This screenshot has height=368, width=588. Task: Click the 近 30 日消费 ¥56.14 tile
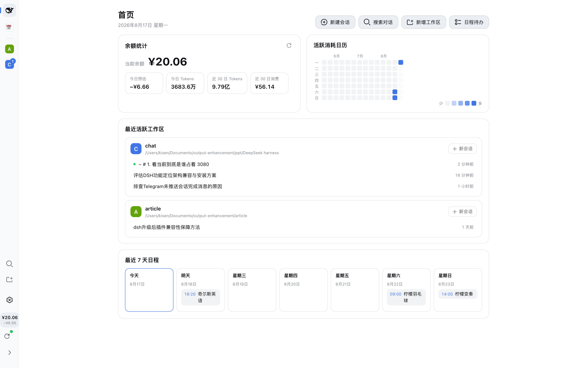tap(269, 83)
